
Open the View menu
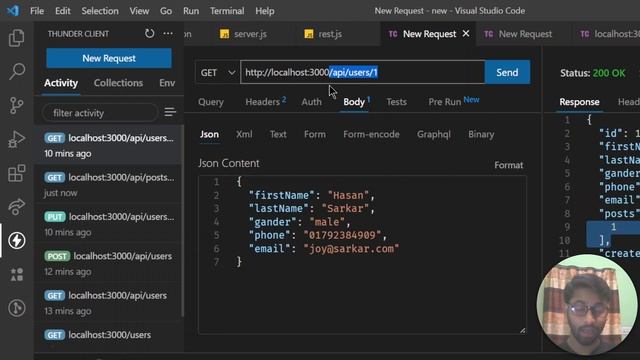point(139,11)
